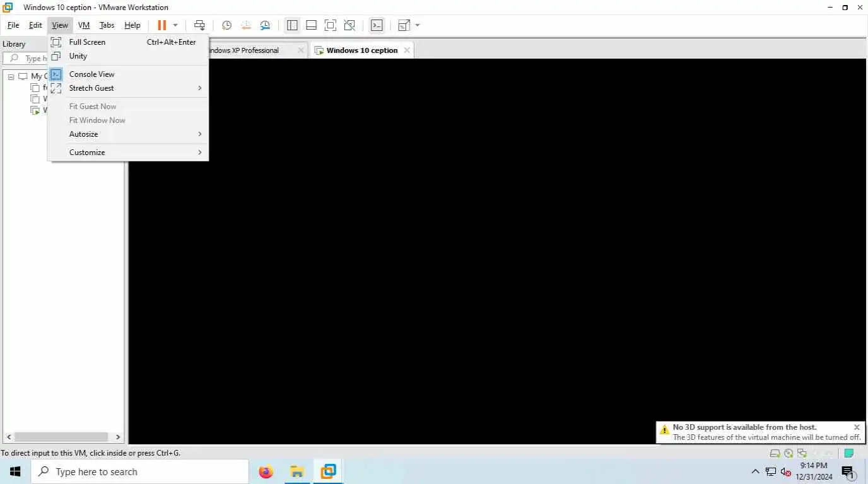Collapse the My Computer tree node
868x484 pixels.
pyautogui.click(x=11, y=76)
